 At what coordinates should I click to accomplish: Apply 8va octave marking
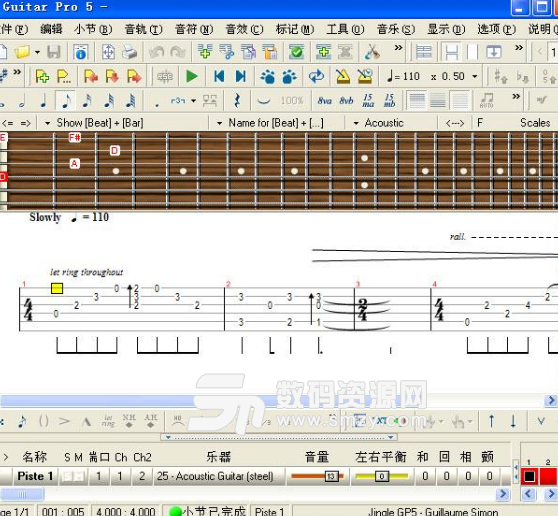coord(325,101)
